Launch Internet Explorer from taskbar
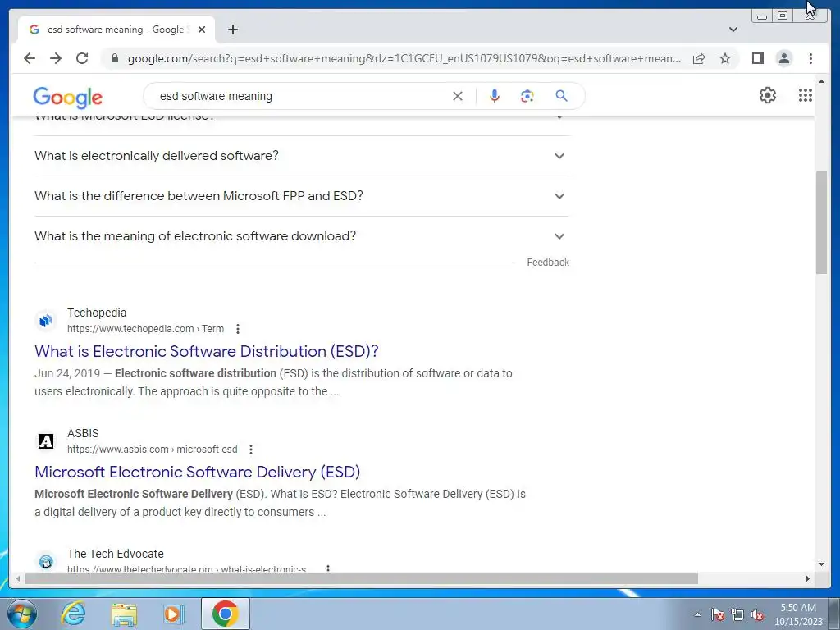 pyautogui.click(x=73, y=614)
